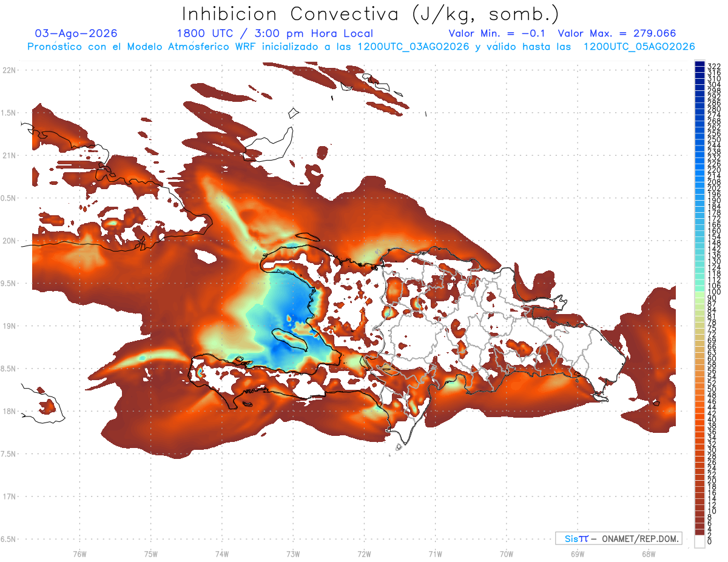The width and height of the screenshot is (728, 562).
Task: Click the time '1800 UTC / 3:00 pm Hora Local'
Action: (275, 33)
